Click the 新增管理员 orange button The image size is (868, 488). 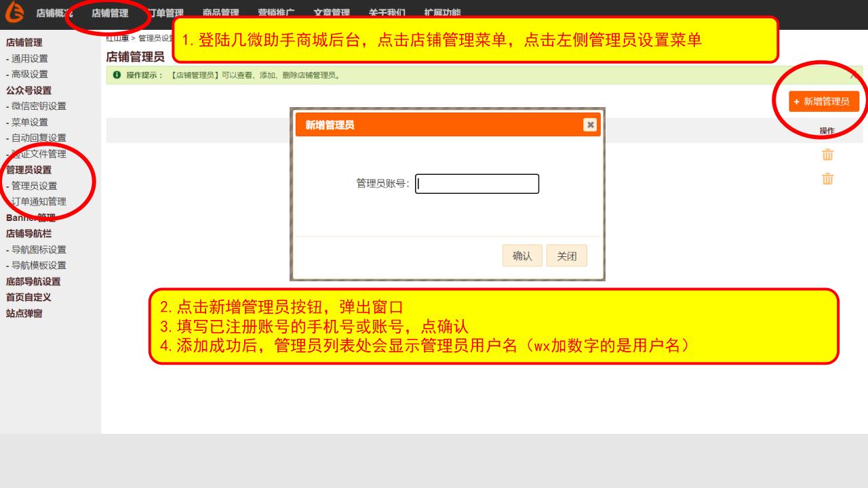[824, 102]
